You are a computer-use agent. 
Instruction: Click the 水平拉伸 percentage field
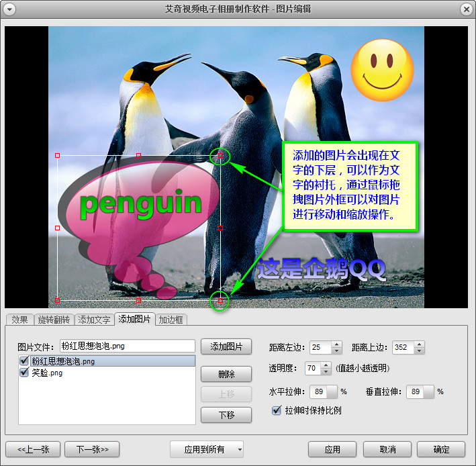tap(323, 391)
